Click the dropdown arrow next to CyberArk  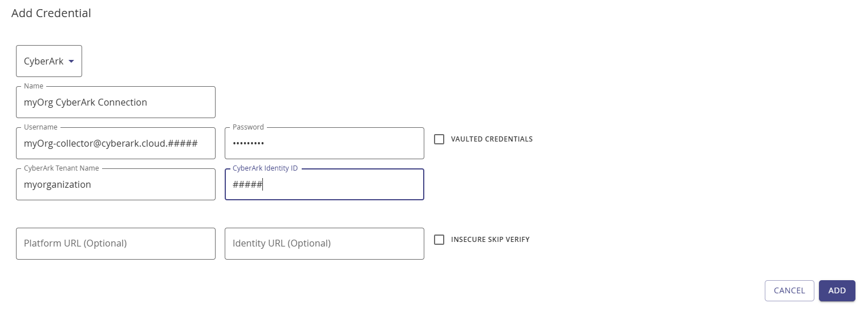tap(71, 61)
